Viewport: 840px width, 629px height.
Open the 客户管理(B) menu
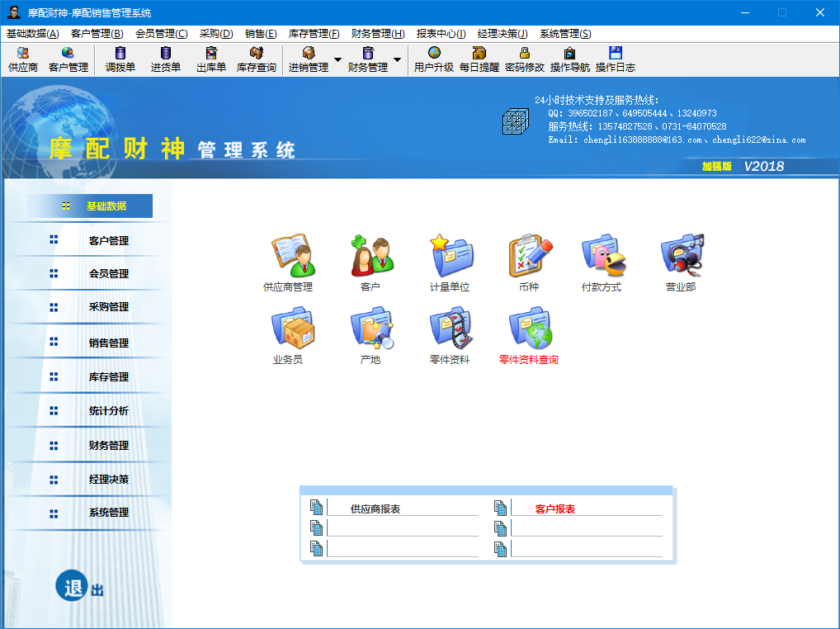97,34
